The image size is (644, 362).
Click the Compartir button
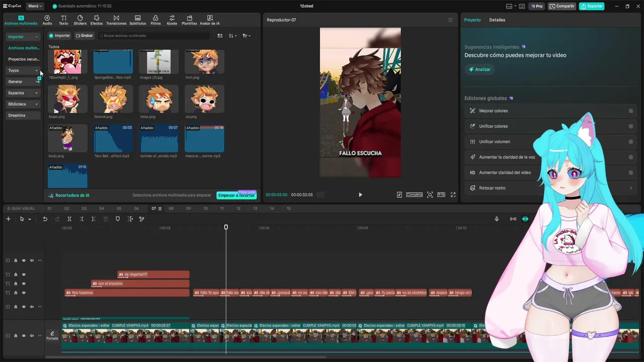(562, 6)
